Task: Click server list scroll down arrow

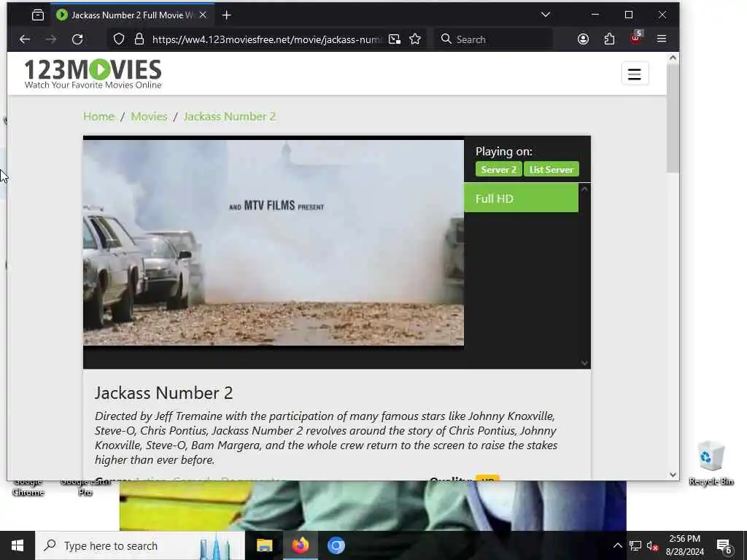Action: click(x=584, y=363)
